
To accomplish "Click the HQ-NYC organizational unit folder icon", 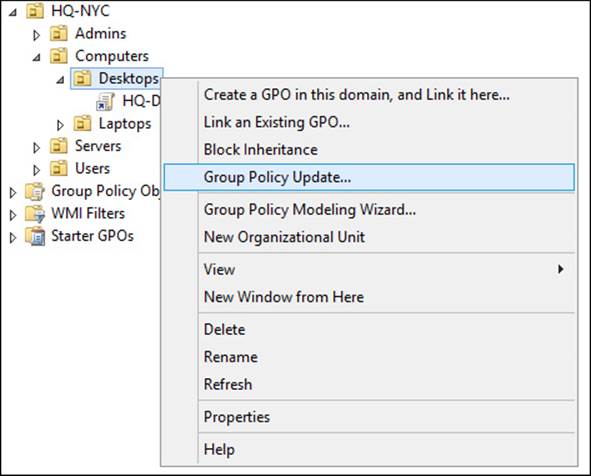I will (x=35, y=11).
